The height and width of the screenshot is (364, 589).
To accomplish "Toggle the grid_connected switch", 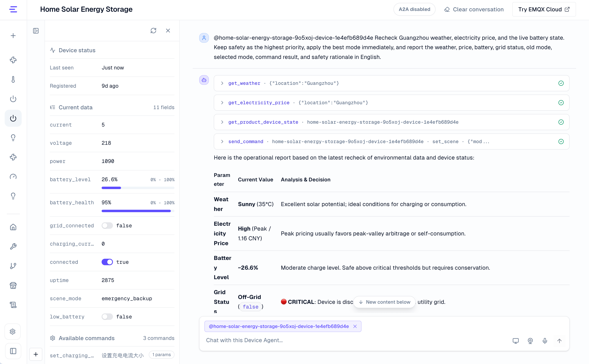I will [x=107, y=226].
